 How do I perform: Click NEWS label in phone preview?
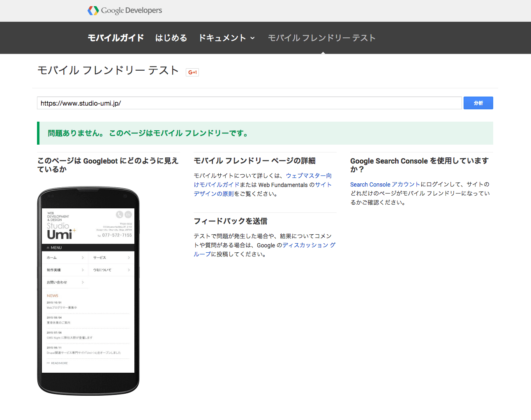(x=53, y=296)
